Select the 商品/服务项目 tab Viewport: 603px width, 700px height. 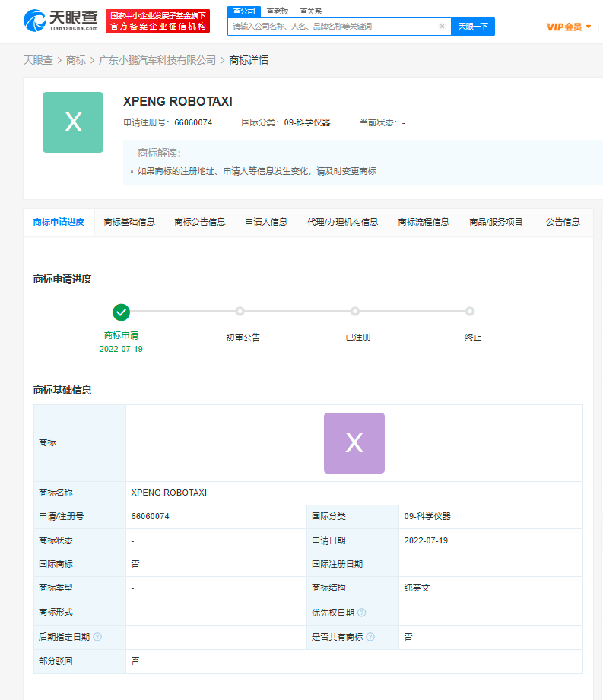tap(496, 223)
